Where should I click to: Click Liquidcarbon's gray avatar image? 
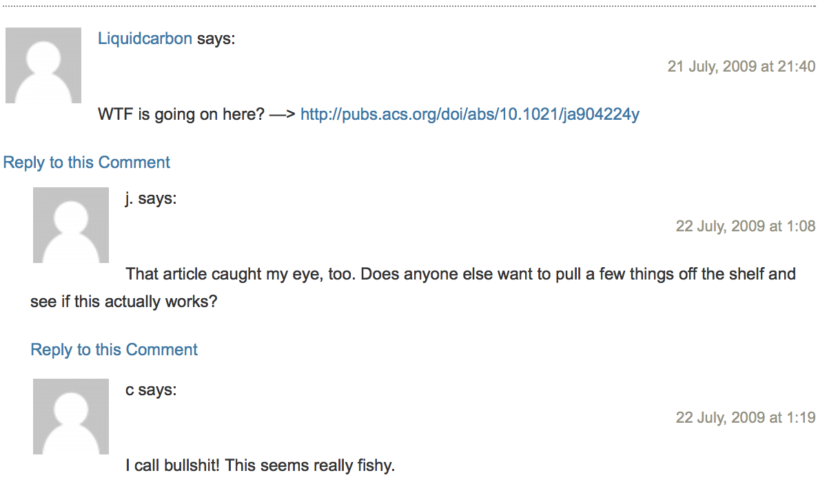tap(43, 65)
